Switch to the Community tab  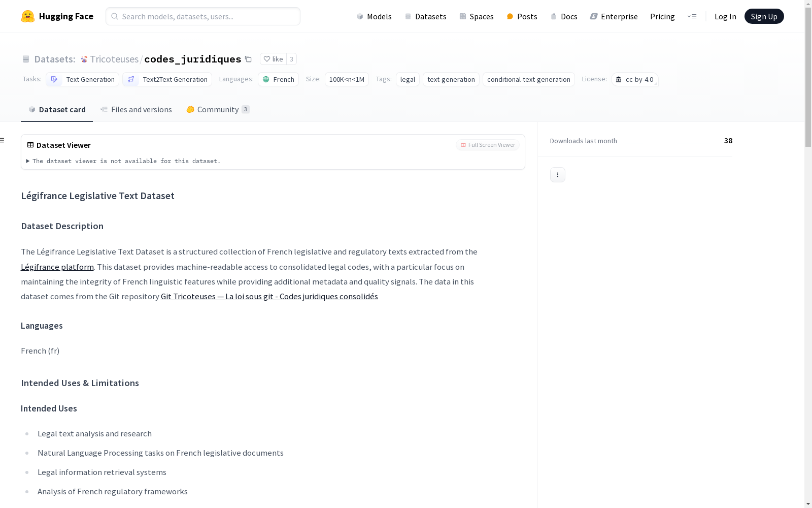pos(218,109)
